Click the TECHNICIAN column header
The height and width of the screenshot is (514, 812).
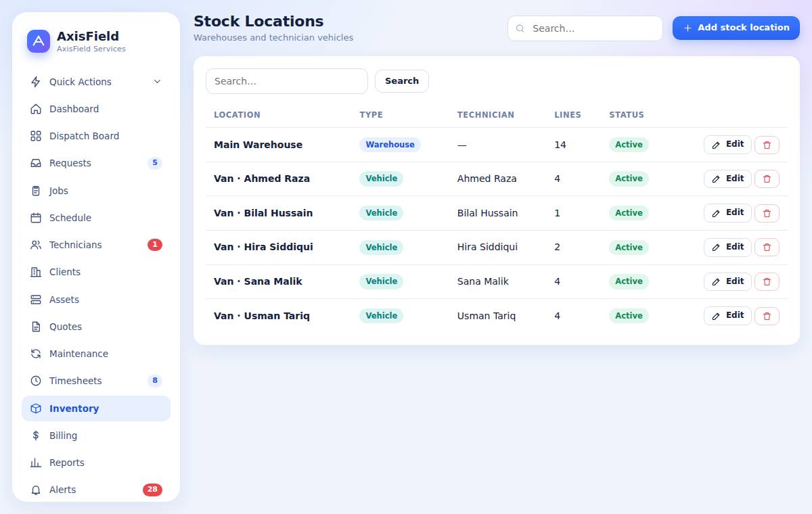click(486, 115)
